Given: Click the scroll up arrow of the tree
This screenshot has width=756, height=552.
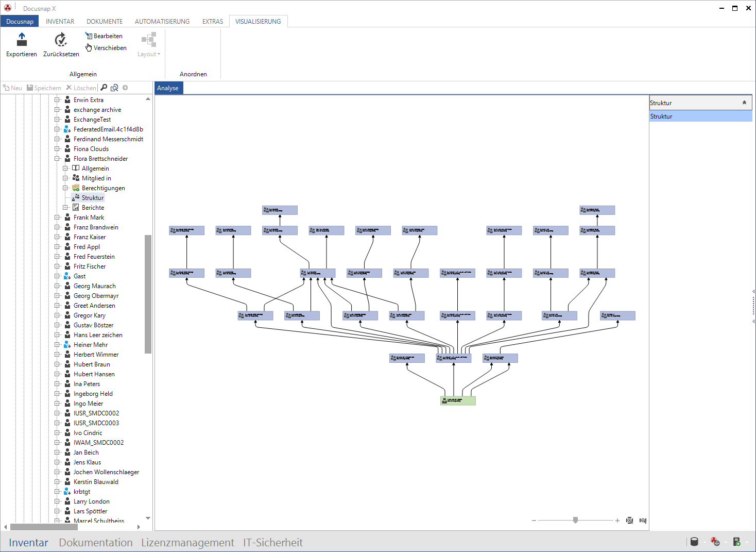Looking at the screenshot, I should (148, 99).
